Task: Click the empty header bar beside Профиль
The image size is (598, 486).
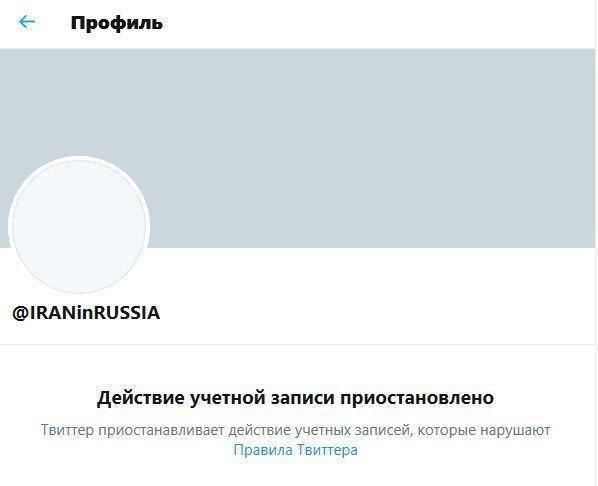Action: (x=378, y=23)
